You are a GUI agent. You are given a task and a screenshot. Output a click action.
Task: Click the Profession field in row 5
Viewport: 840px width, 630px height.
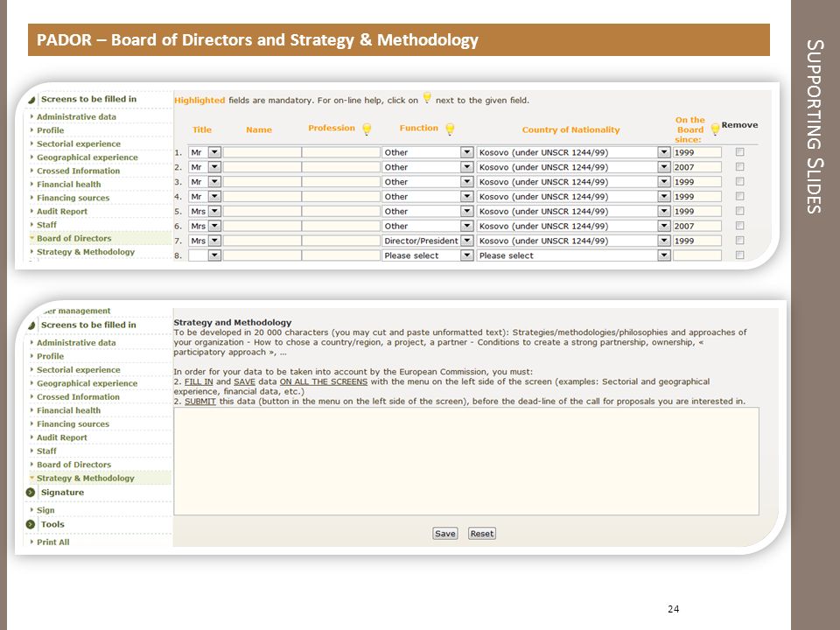click(x=341, y=212)
